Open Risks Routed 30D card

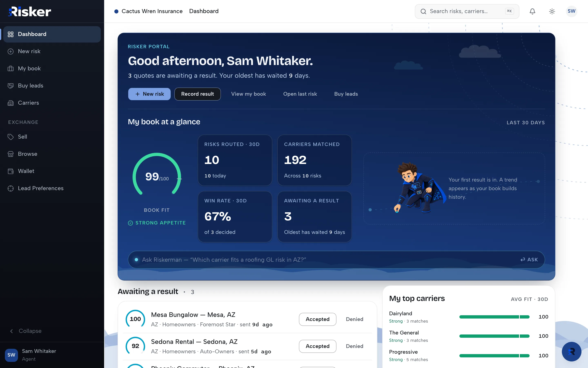pyautogui.click(x=235, y=160)
